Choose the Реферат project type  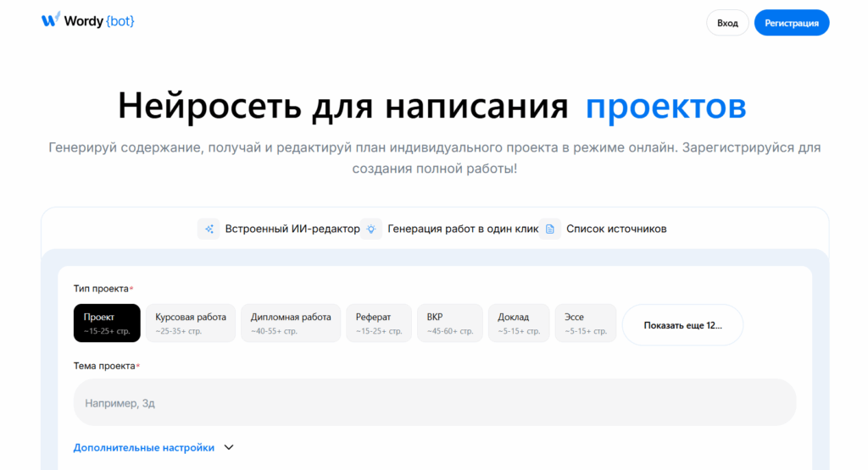pos(379,323)
